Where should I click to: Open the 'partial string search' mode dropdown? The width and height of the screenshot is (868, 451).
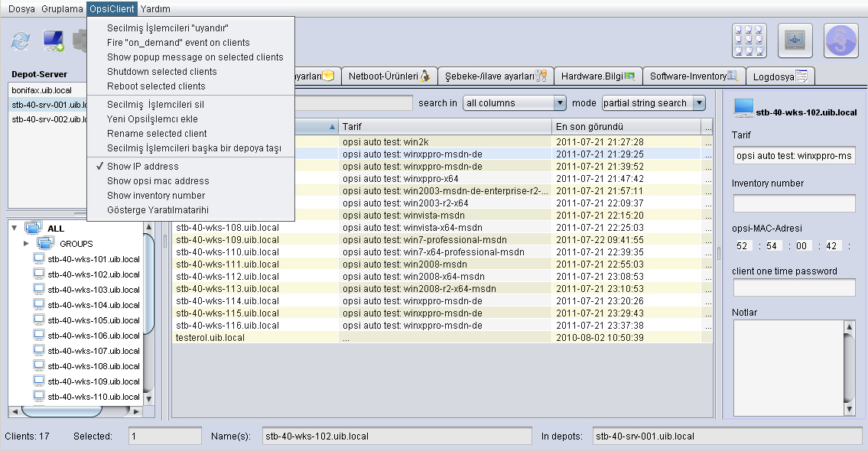point(653,103)
